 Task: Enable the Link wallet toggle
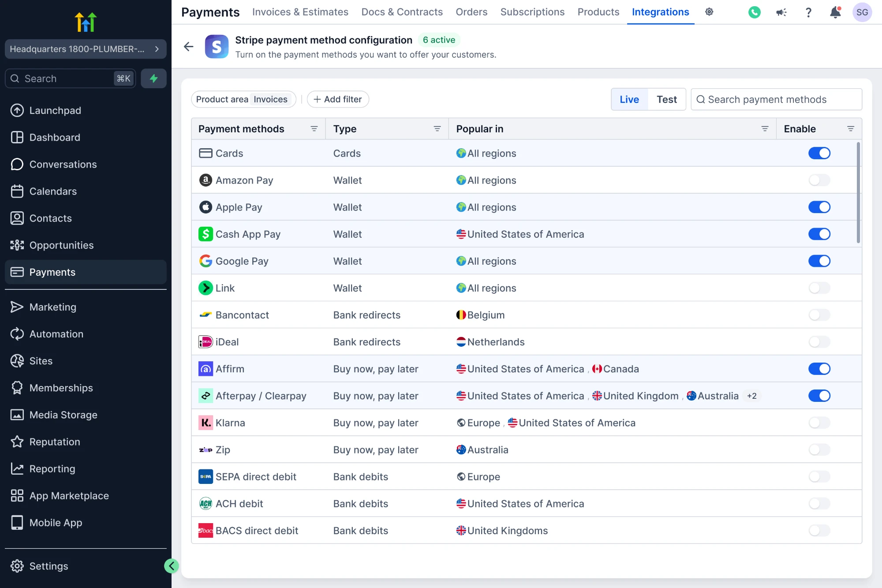pos(819,288)
